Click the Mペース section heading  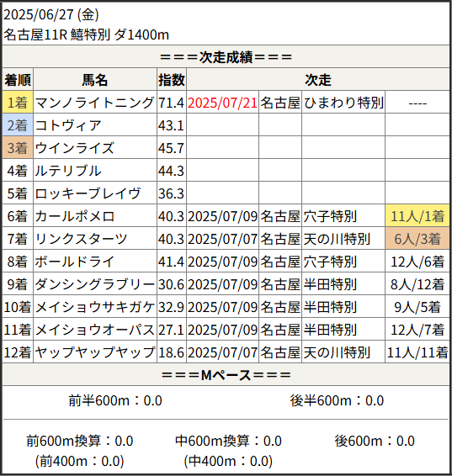pyautogui.click(x=226, y=375)
